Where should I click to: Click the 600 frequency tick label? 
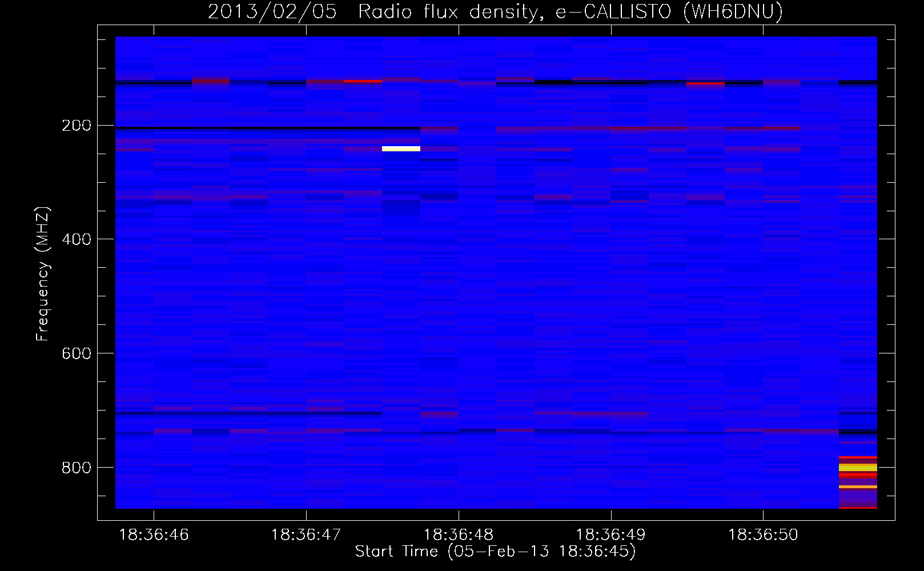(x=77, y=353)
